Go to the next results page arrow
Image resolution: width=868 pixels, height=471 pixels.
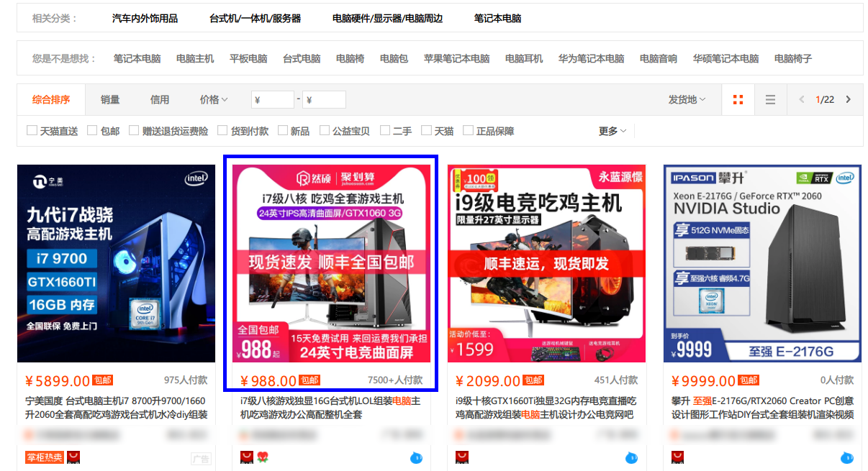[849, 100]
